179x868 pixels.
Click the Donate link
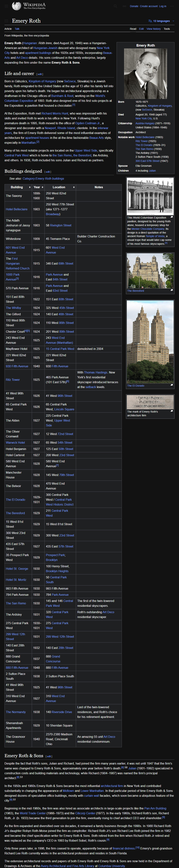(134, 6)
